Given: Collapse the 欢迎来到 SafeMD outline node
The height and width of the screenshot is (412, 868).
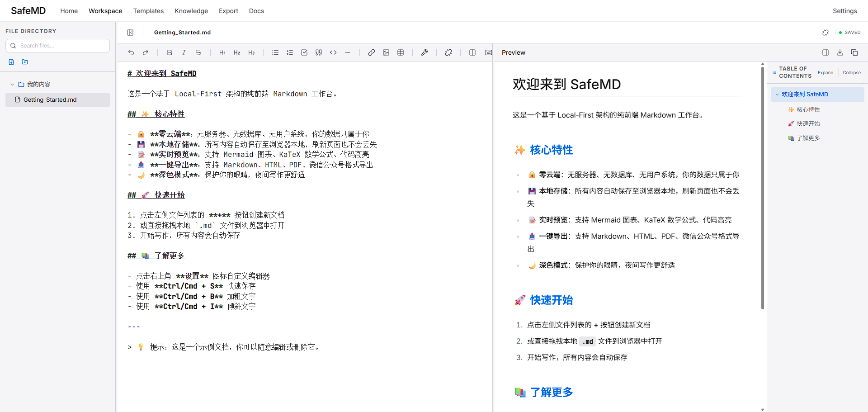Looking at the screenshot, I should [x=777, y=95].
